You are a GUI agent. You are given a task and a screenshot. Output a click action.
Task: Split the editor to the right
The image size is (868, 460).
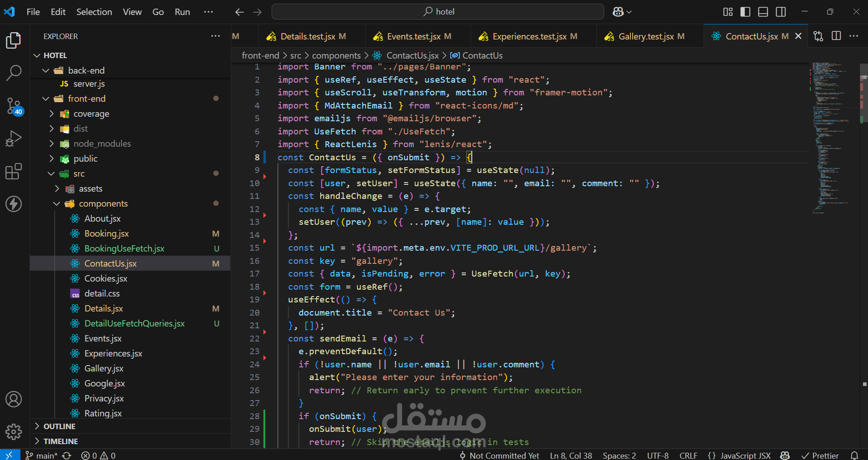pos(836,36)
